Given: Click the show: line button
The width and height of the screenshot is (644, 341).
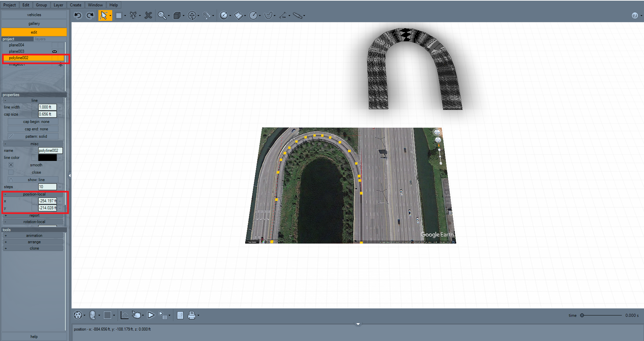Looking at the screenshot, I should pos(33,180).
